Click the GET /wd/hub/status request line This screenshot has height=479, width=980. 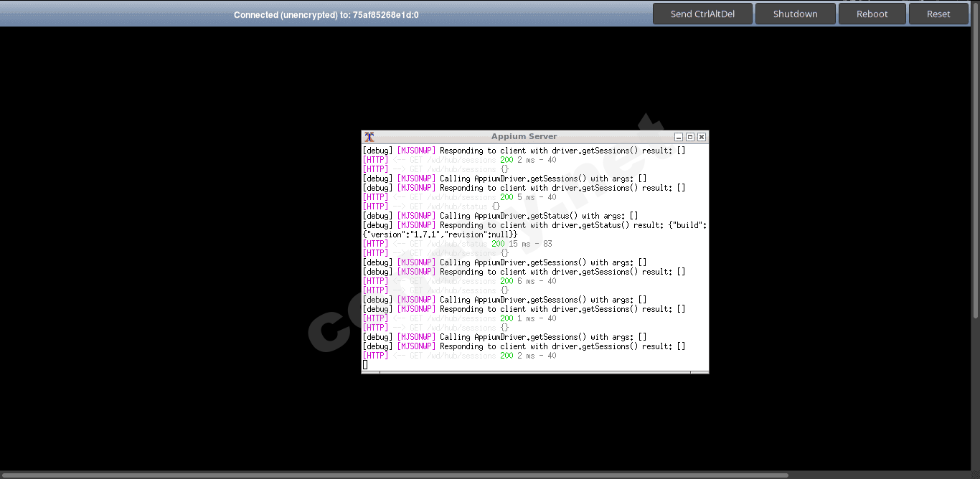431,207
